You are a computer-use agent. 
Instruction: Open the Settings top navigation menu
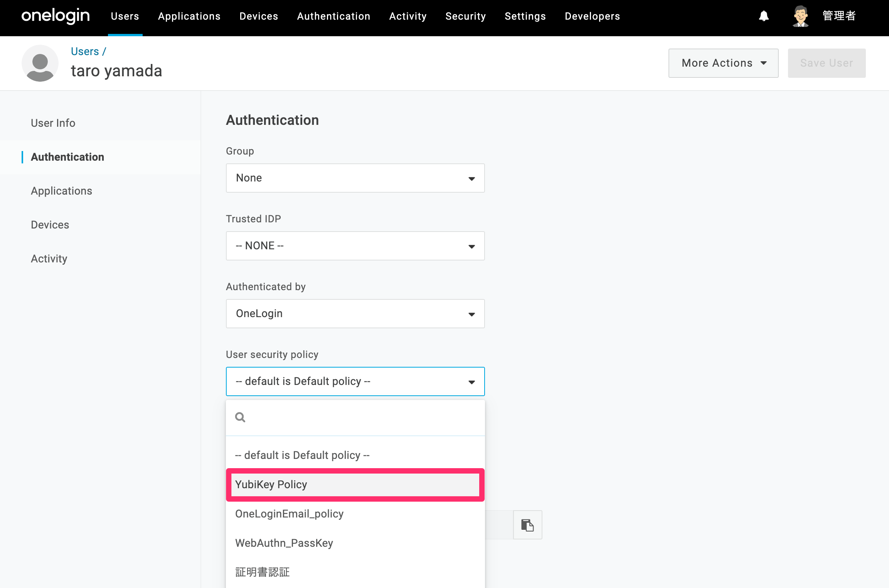(x=525, y=16)
